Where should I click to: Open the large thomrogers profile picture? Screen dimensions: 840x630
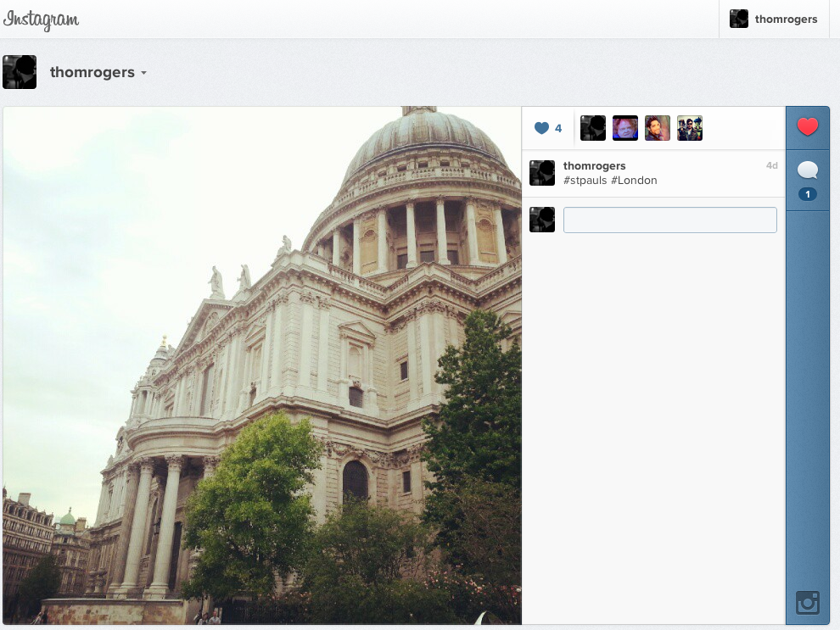pos(20,72)
